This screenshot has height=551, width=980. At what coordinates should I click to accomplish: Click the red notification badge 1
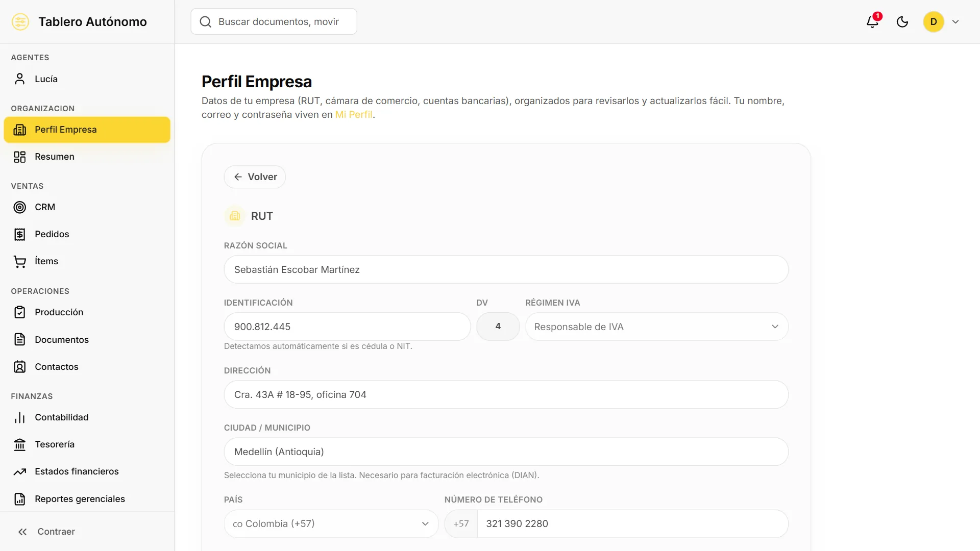[877, 16]
